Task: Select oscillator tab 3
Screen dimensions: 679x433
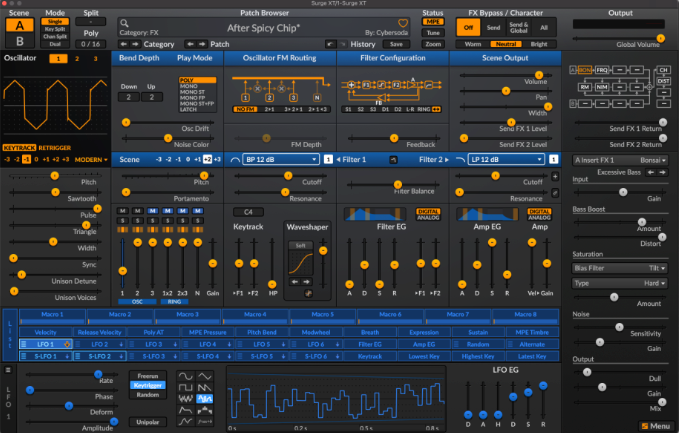Action: coord(95,58)
